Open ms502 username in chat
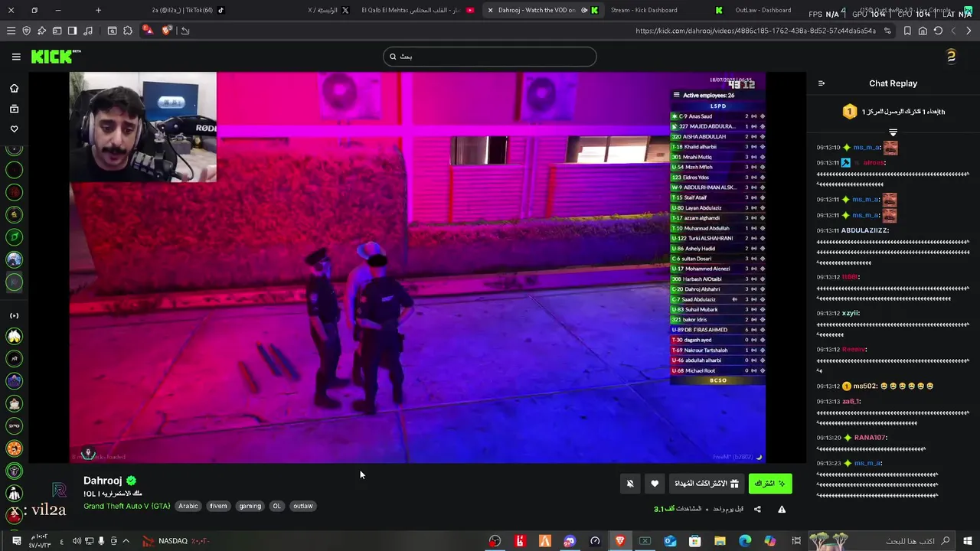 864,386
